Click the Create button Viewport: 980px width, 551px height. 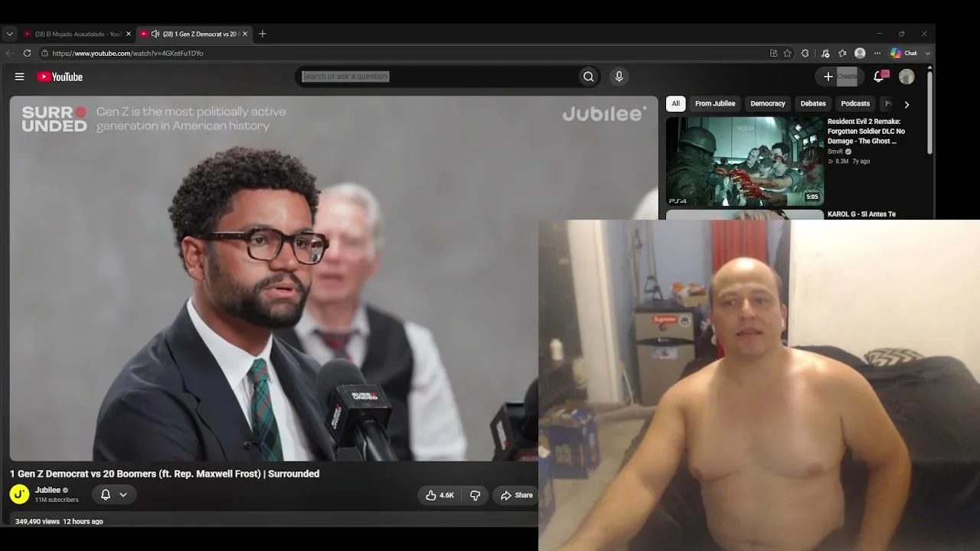click(x=840, y=77)
